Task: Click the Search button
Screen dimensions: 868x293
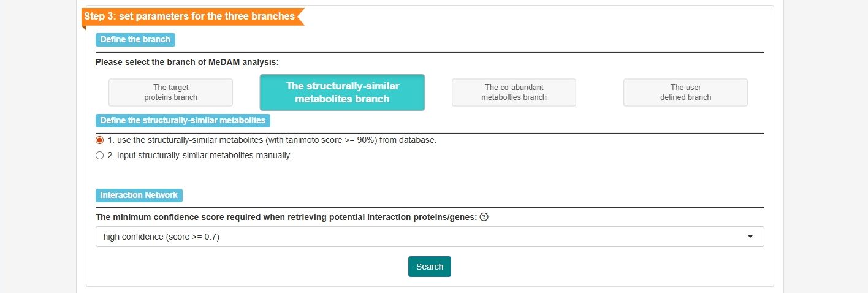Action: (430, 267)
